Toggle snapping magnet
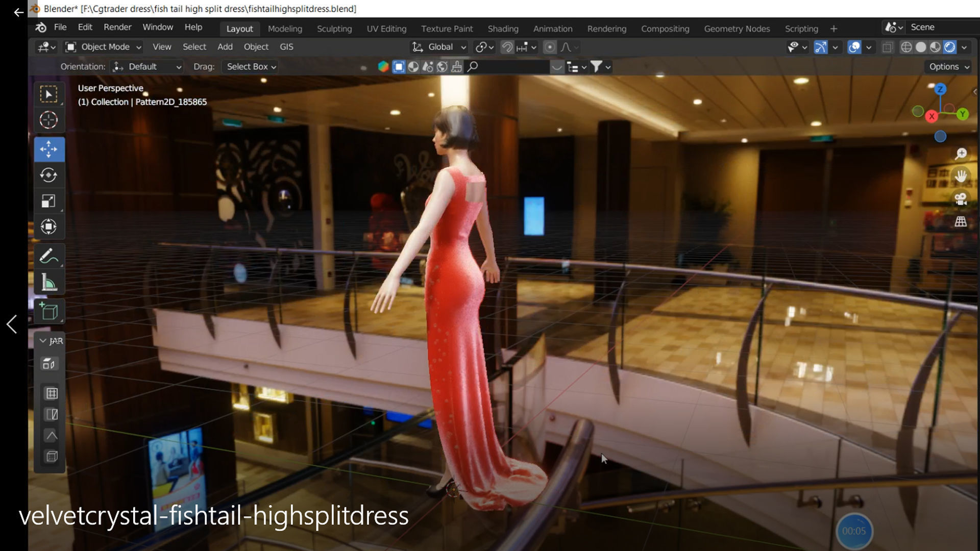Viewport: 980px width, 551px height. [x=507, y=47]
